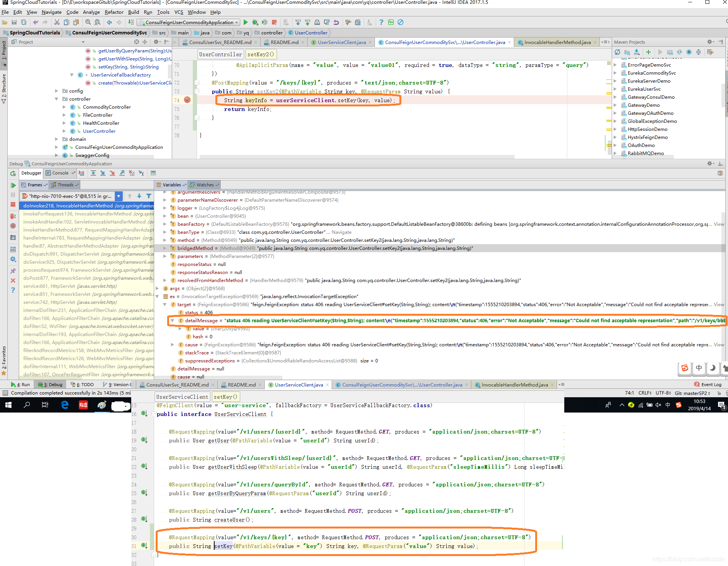Click the Save All floppy disk icon
This screenshot has height=566, width=728.
(14, 22)
